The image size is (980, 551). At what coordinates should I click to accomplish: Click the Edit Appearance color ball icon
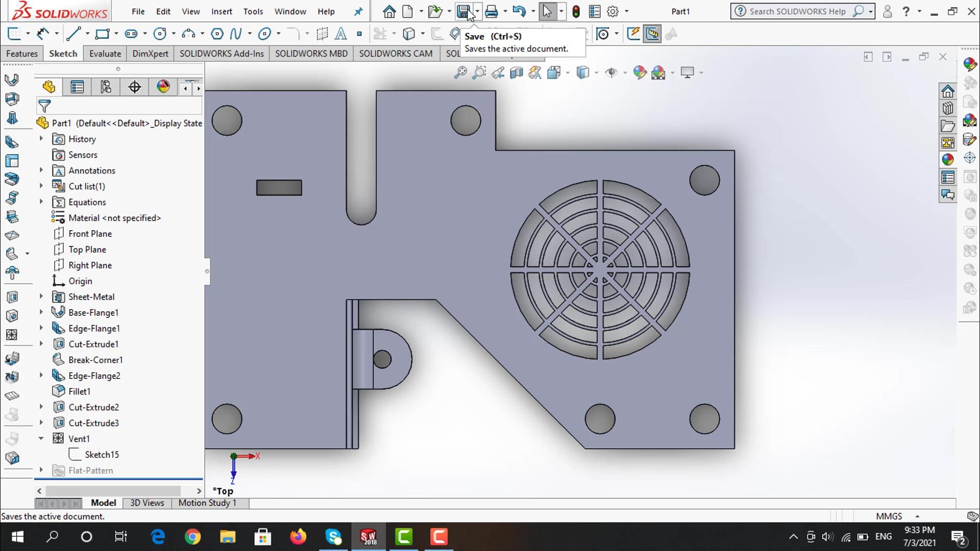pyautogui.click(x=640, y=72)
